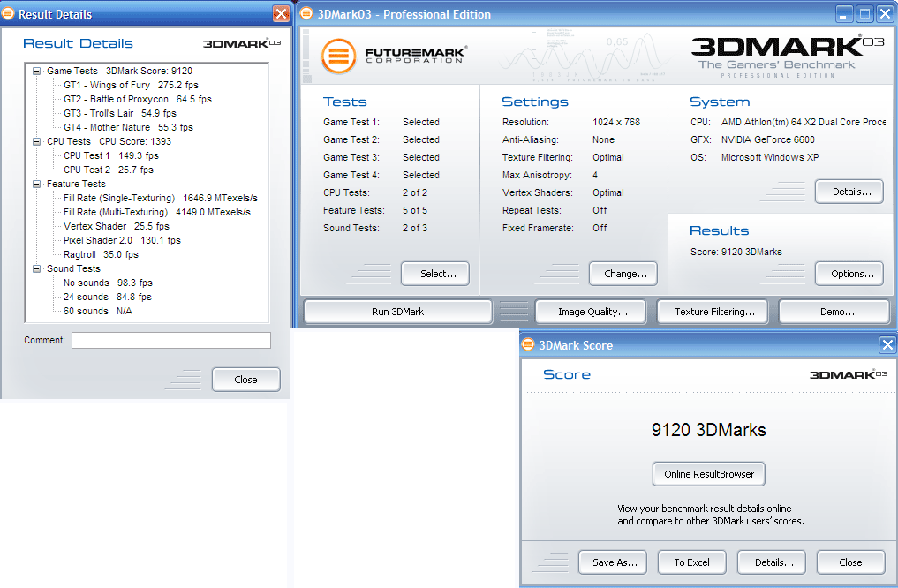Export results with To Excel button
Viewport: 898px width, 588px height.
point(692,562)
